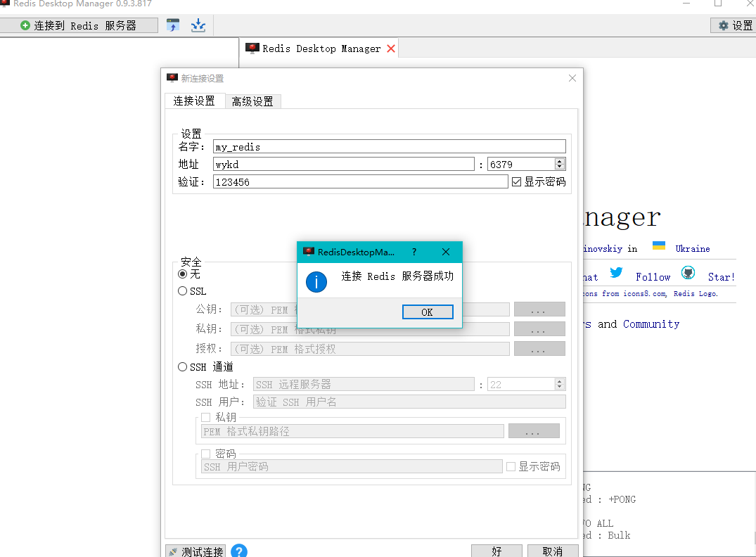Click the import connections toolbar icon
The image size is (756, 557).
click(172, 25)
